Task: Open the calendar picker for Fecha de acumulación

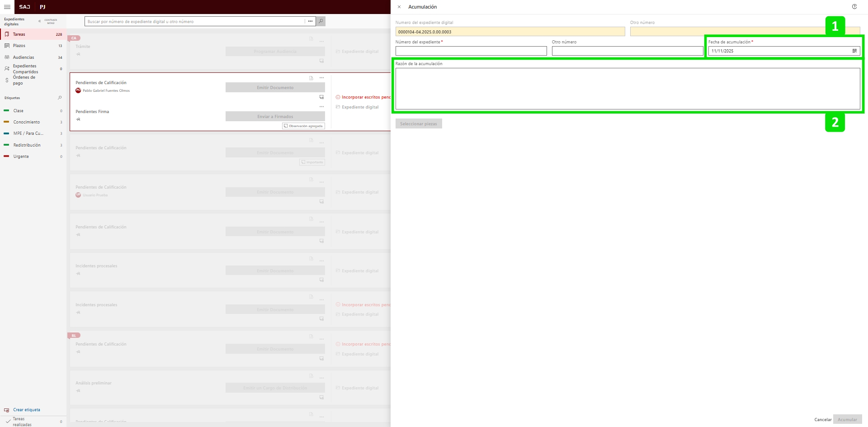Action: tap(854, 51)
